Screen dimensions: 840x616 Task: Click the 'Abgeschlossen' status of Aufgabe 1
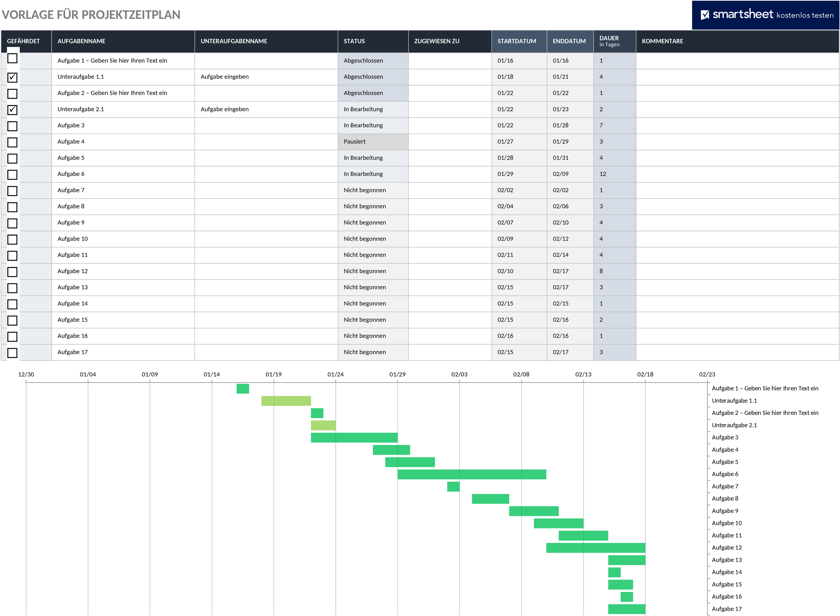coord(373,61)
